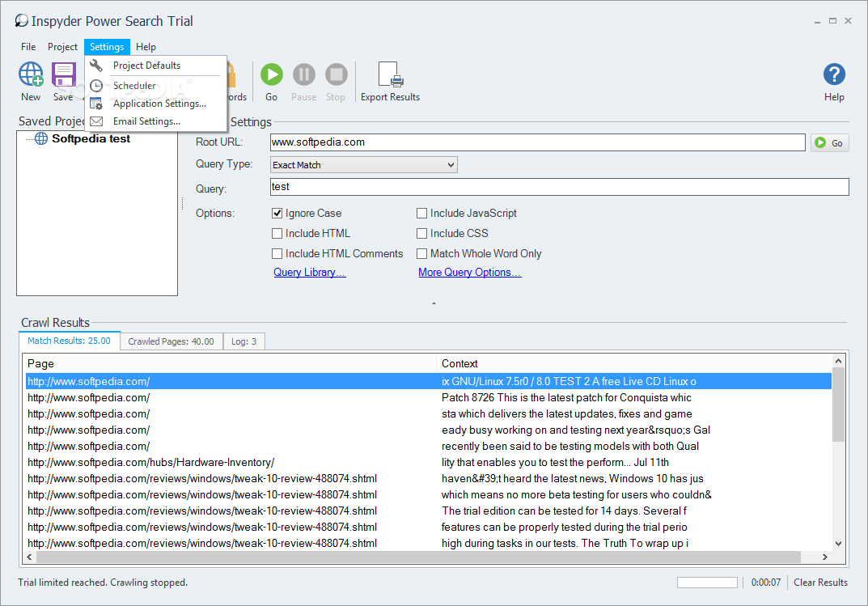Select row 'sta which delivers the latest updates'
The width and height of the screenshot is (868, 606).
pyautogui.click(x=429, y=414)
